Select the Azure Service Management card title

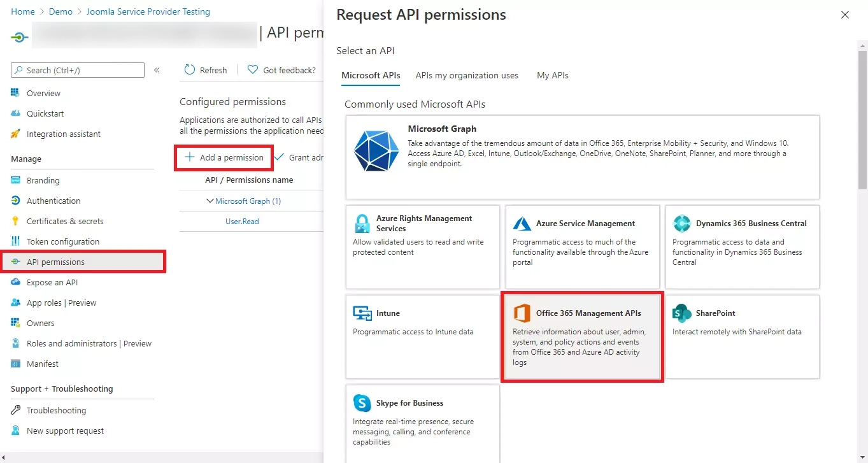coord(585,224)
